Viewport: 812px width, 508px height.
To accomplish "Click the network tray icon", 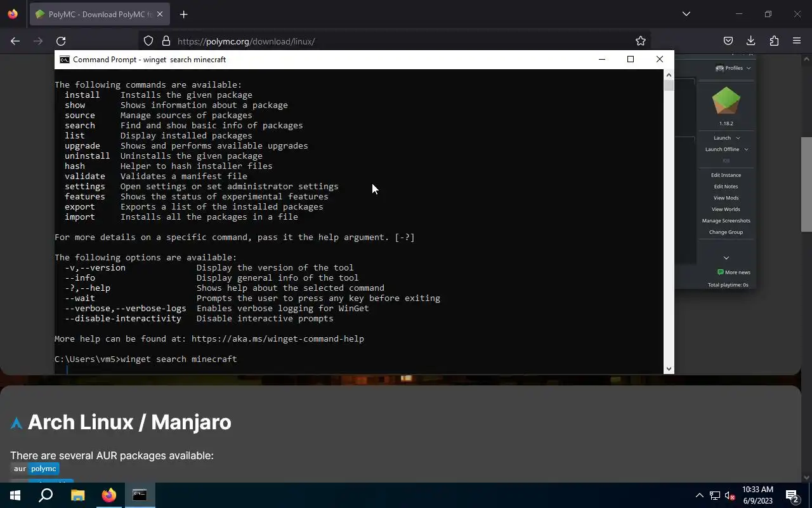I will [715, 495].
